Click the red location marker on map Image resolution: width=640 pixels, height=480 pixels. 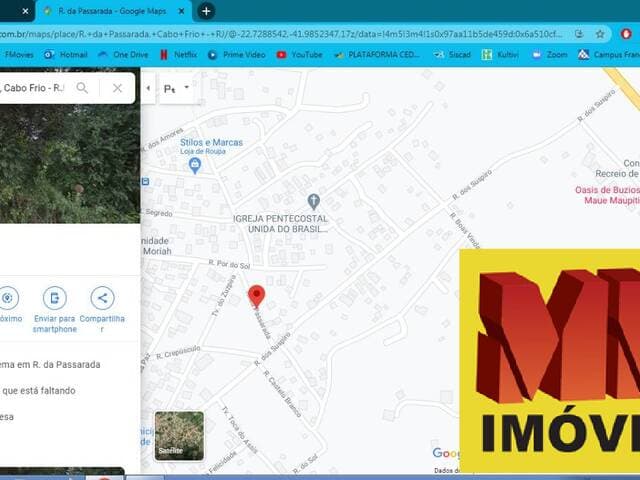(256, 296)
